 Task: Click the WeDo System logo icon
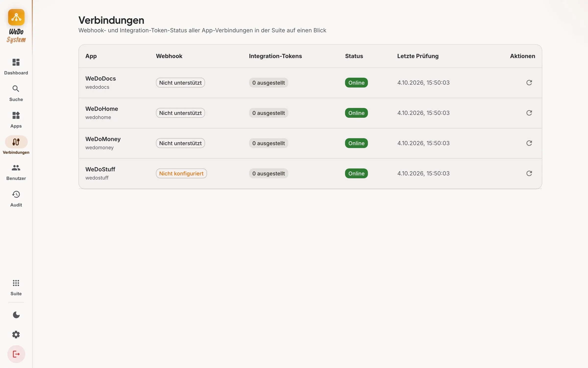pos(16,17)
